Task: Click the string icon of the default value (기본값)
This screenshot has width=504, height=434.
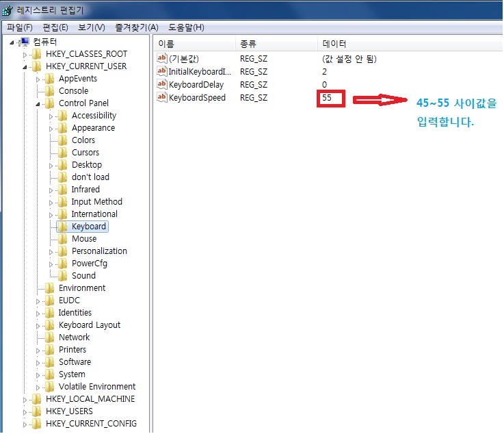Action: point(162,58)
